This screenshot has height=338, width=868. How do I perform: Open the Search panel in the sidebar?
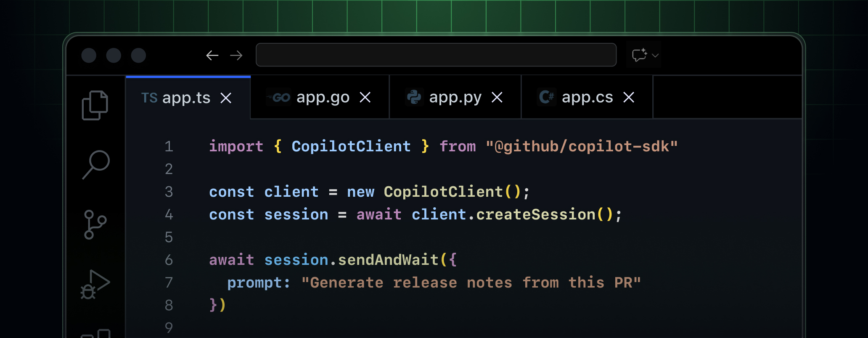tap(95, 164)
